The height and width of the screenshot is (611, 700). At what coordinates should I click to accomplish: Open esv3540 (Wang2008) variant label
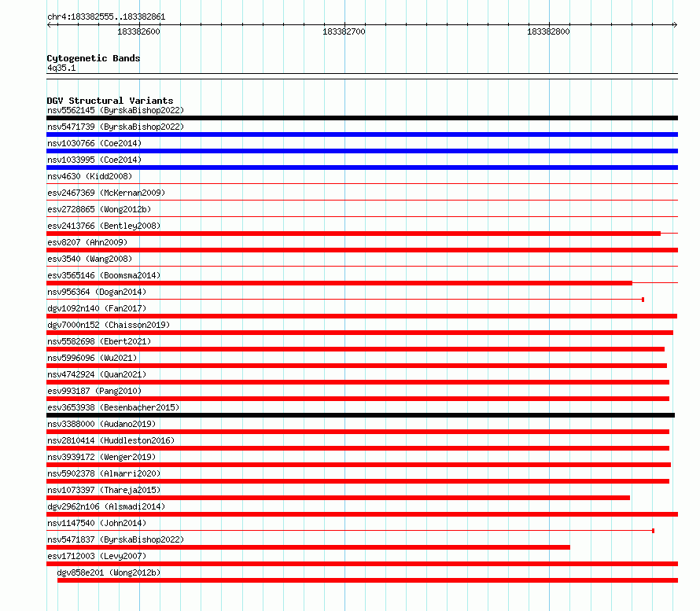[x=90, y=259]
